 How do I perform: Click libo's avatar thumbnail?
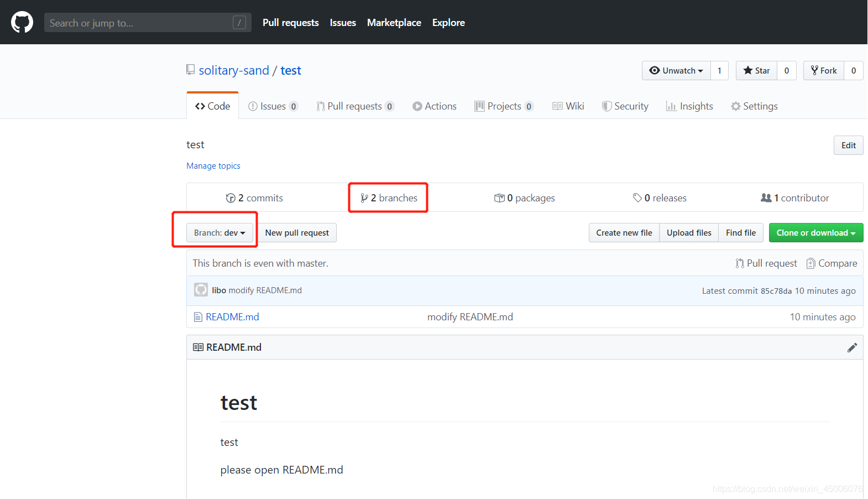(201, 290)
